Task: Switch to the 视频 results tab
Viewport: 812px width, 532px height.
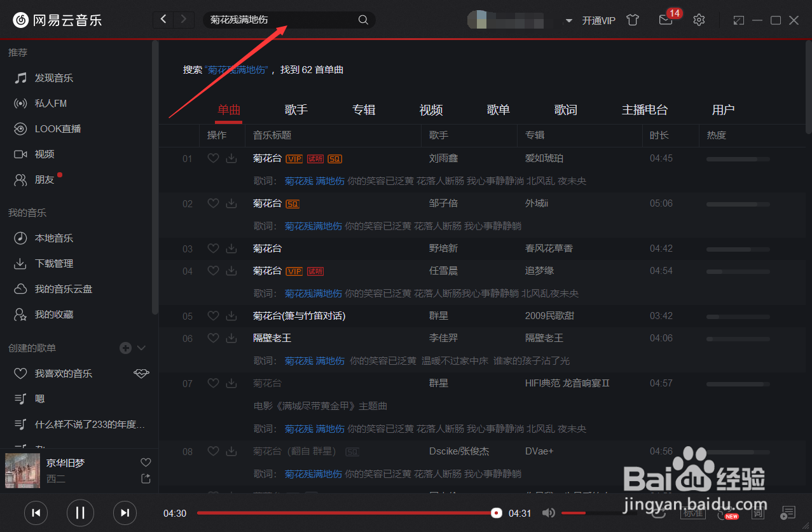Action: click(431, 110)
